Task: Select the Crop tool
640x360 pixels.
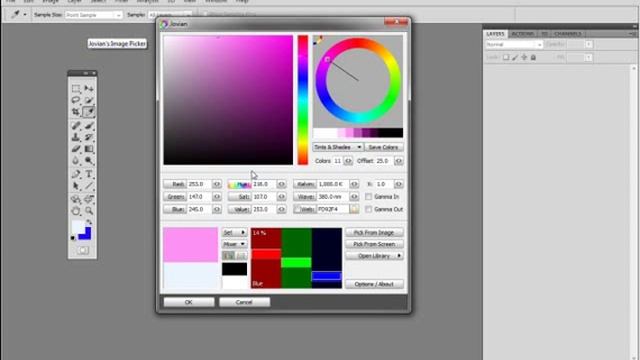Action: click(x=76, y=111)
